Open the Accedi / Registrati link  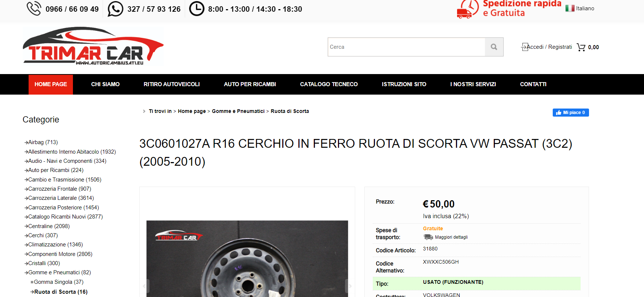549,47
